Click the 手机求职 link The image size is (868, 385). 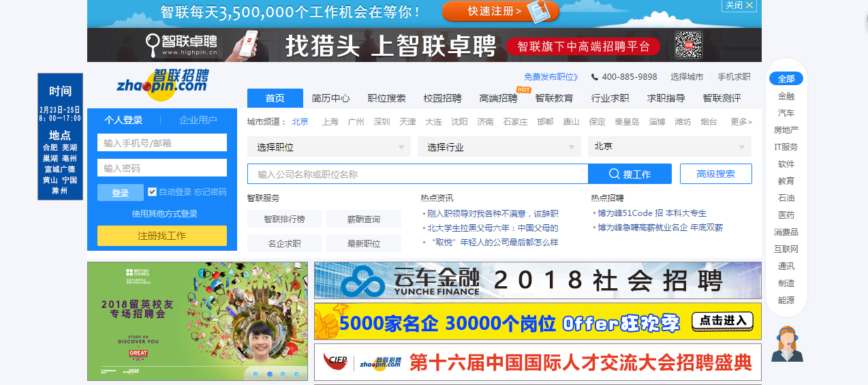click(x=734, y=77)
